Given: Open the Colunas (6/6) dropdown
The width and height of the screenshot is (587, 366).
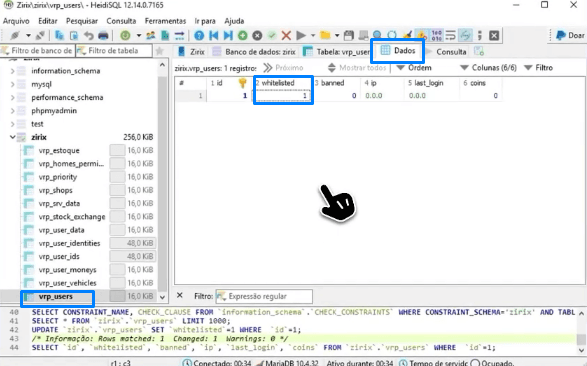Looking at the screenshot, I should pyautogui.click(x=489, y=68).
